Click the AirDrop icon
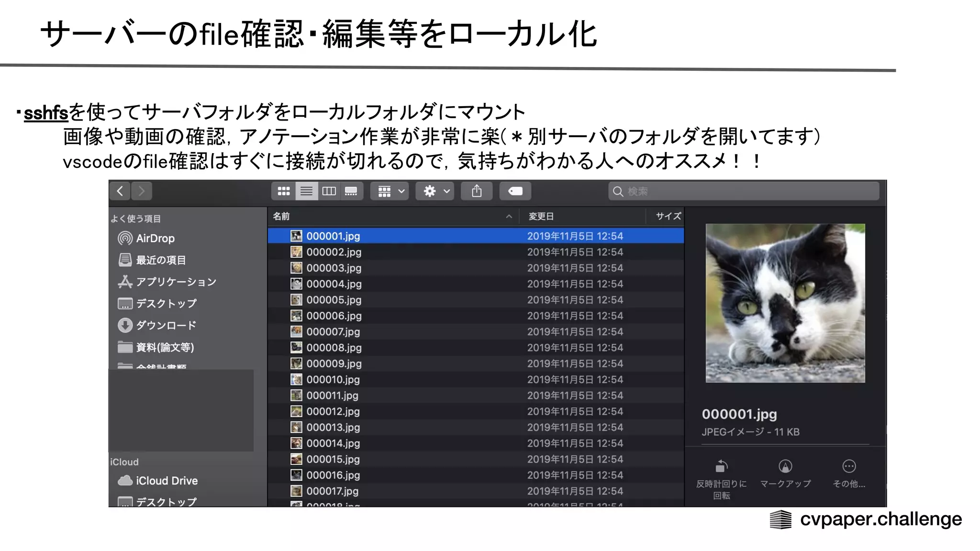 pyautogui.click(x=125, y=238)
